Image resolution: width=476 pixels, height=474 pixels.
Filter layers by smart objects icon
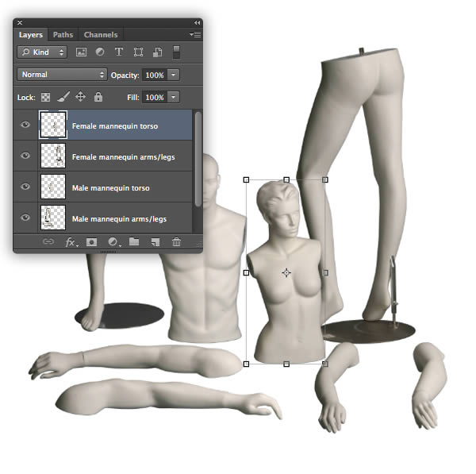[158, 52]
